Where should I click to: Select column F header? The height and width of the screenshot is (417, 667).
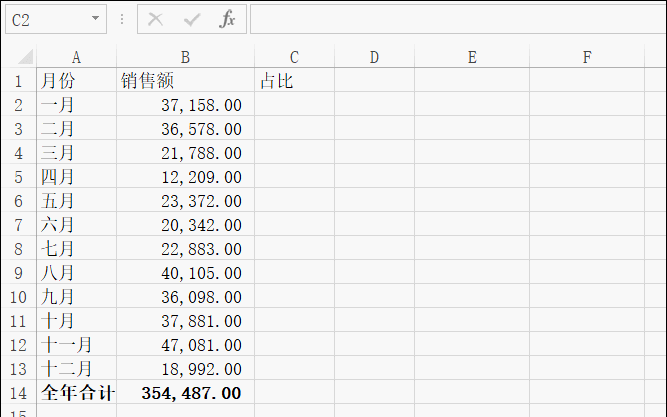click(x=587, y=57)
